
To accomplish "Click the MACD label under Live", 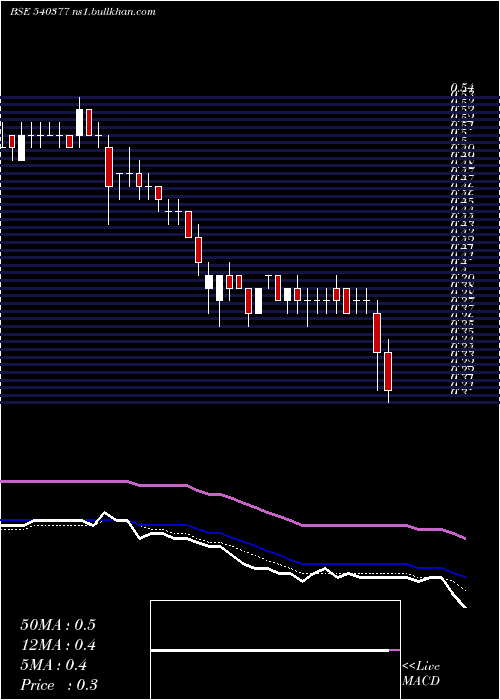I will 421,681.
